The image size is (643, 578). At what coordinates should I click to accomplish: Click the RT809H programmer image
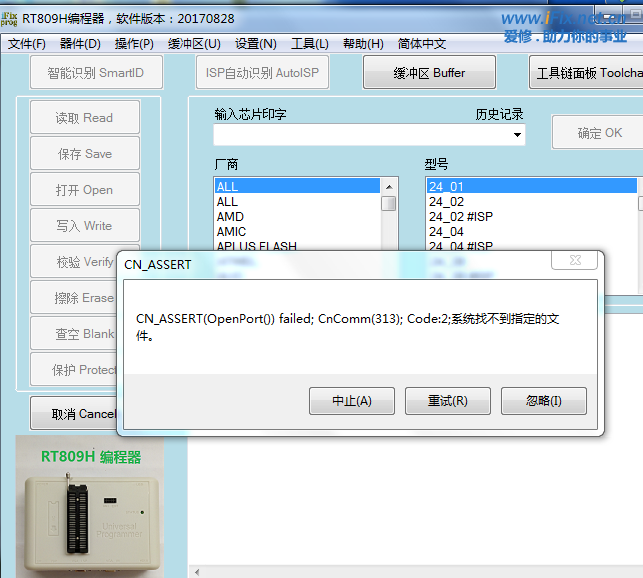tap(90, 507)
